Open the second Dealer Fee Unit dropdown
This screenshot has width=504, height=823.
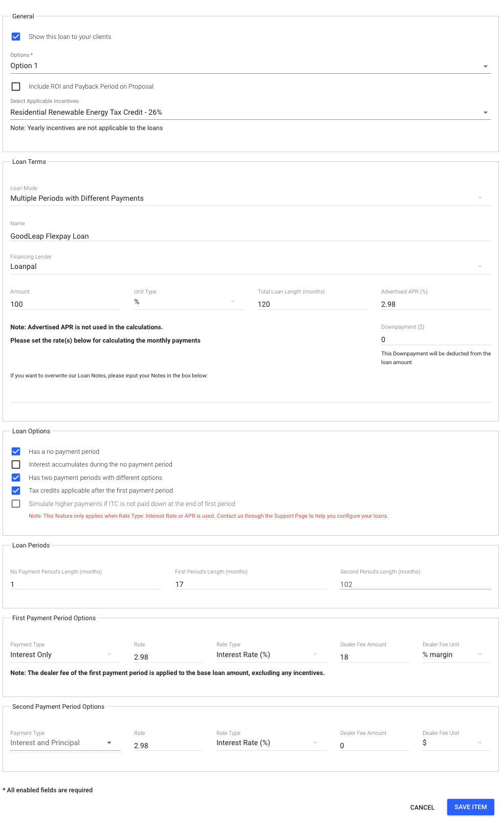[479, 742]
